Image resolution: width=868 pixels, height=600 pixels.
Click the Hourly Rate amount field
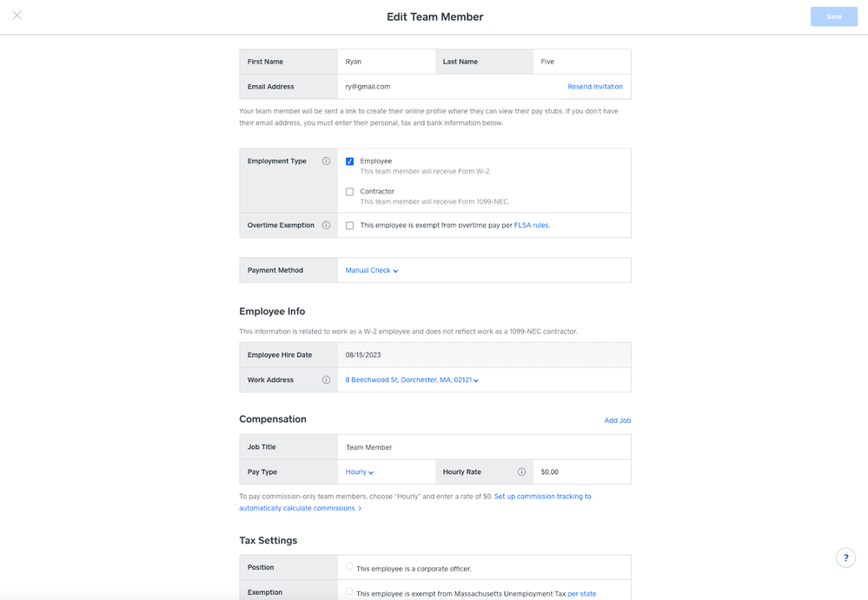(580, 472)
